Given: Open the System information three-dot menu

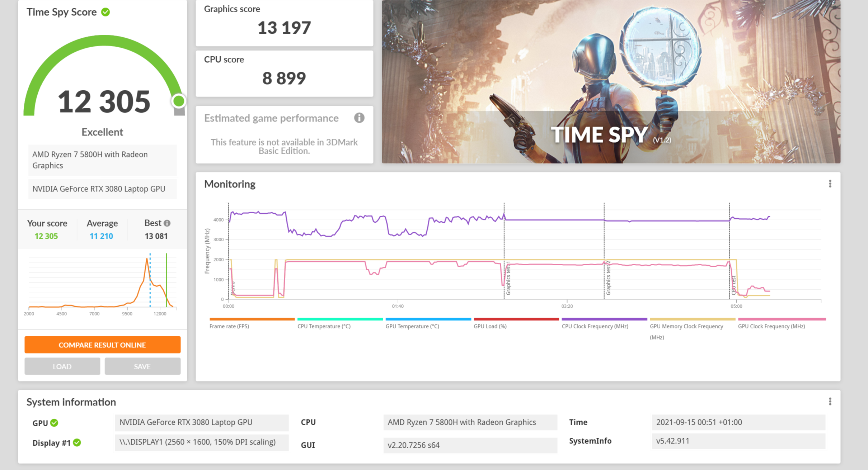Looking at the screenshot, I should [830, 402].
